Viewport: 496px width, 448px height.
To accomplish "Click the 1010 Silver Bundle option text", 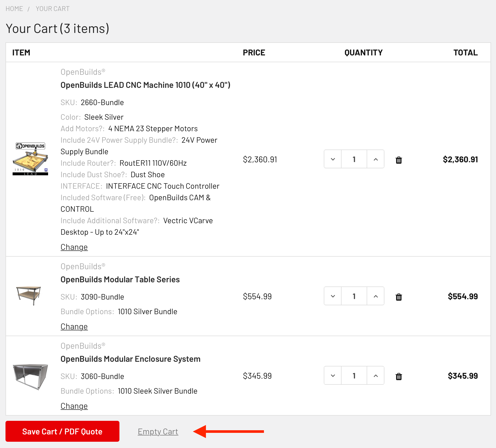I will [x=147, y=312].
